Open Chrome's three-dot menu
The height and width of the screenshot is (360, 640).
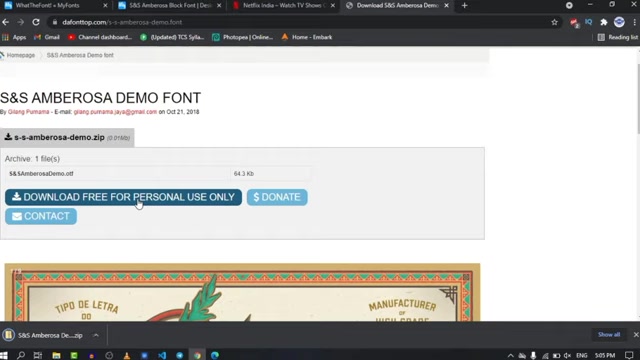pos(634,22)
